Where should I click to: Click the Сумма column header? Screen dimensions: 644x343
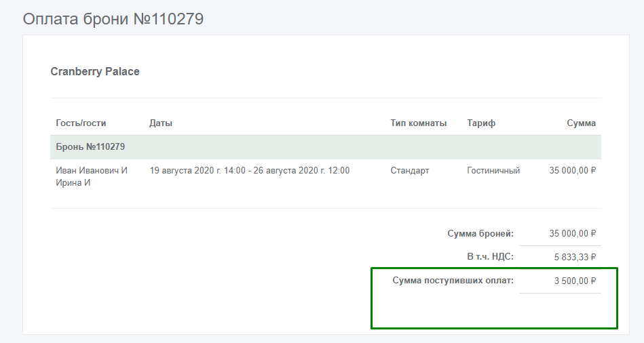coord(581,123)
